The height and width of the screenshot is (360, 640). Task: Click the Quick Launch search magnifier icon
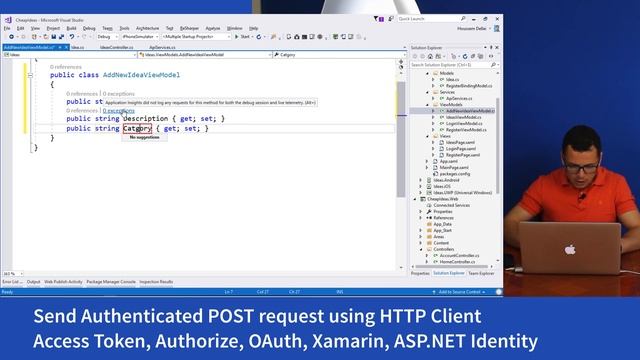point(463,19)
